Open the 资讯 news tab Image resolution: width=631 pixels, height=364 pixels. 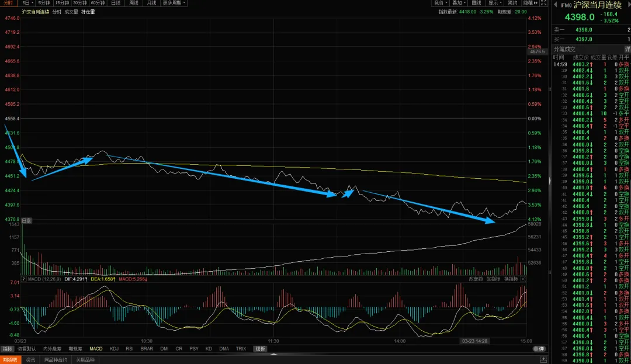click(30, 360)
